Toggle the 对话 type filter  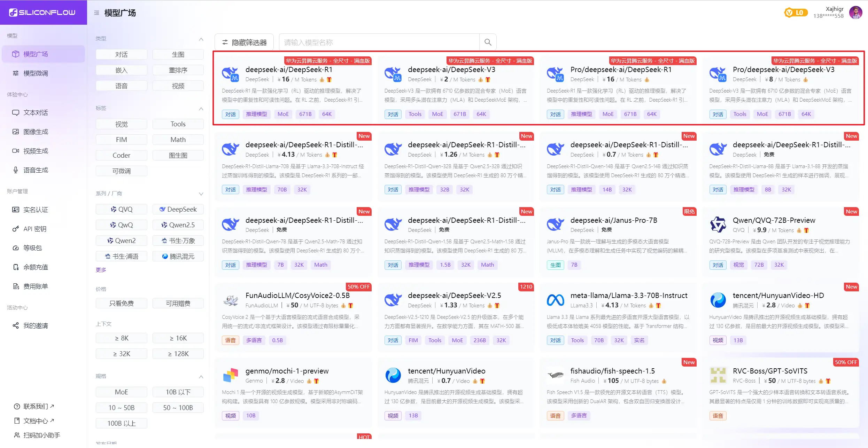click(121, 55)
